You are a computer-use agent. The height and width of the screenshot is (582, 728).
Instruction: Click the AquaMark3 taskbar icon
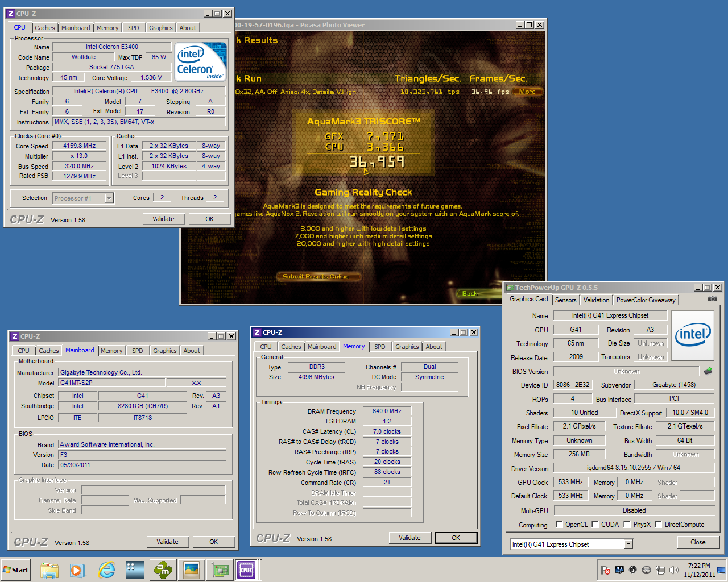tap(163, 569)
